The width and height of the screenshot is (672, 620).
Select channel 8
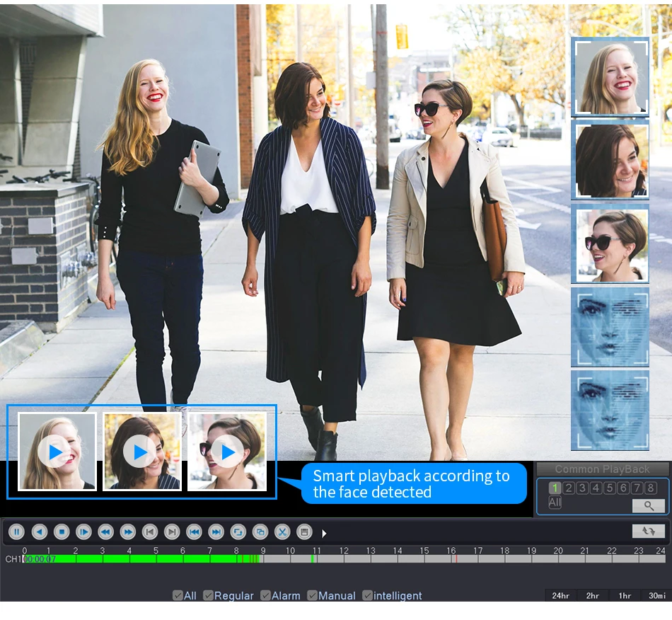[651, 488]
